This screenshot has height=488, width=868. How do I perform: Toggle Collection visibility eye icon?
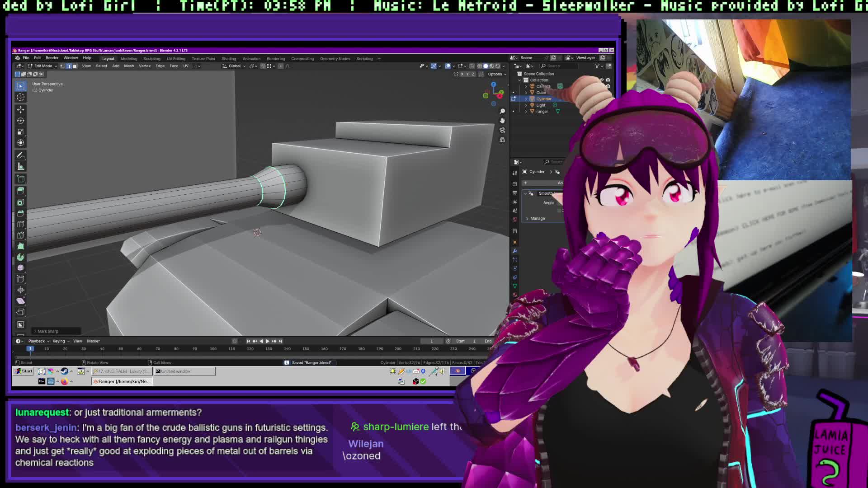(602, 80)
